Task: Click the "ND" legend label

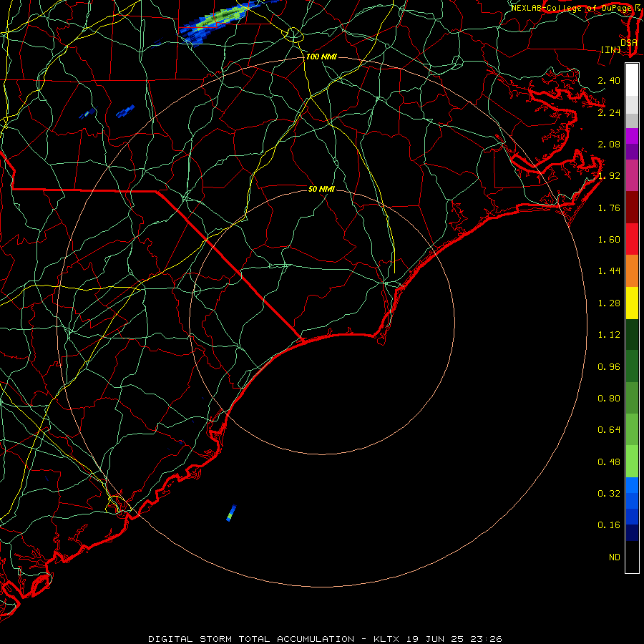Action: (x=615, y=557)
